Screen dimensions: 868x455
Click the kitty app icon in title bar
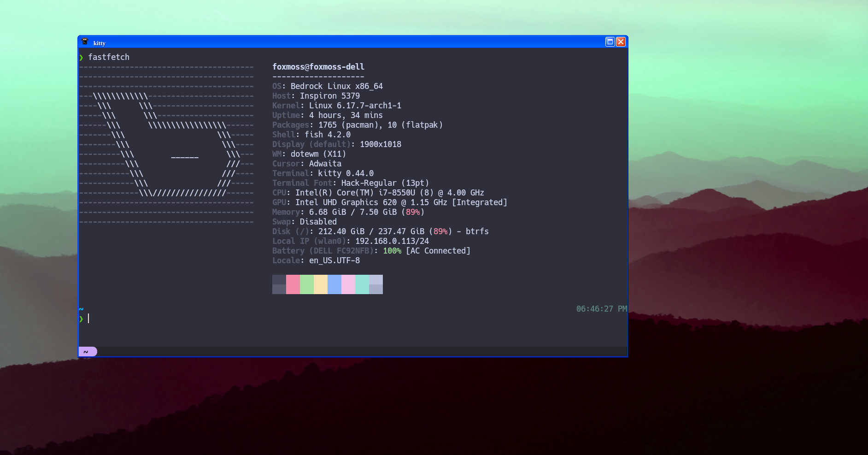click(x=85, y=42)
